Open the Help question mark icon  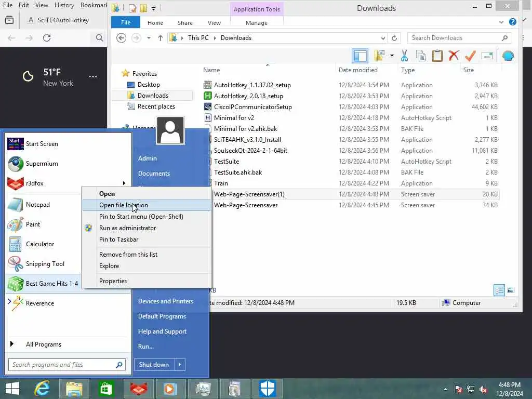513,22
